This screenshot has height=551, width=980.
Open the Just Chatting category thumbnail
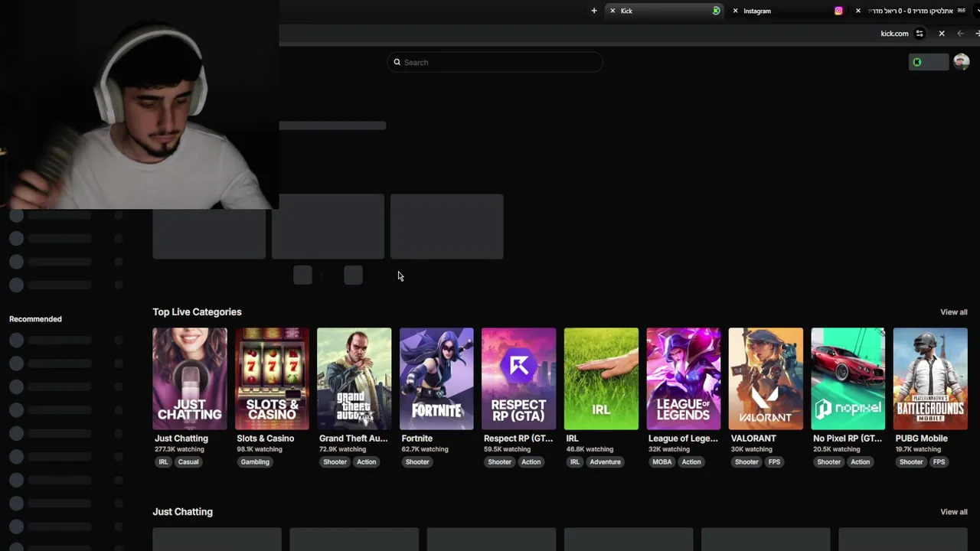point(190,379)
